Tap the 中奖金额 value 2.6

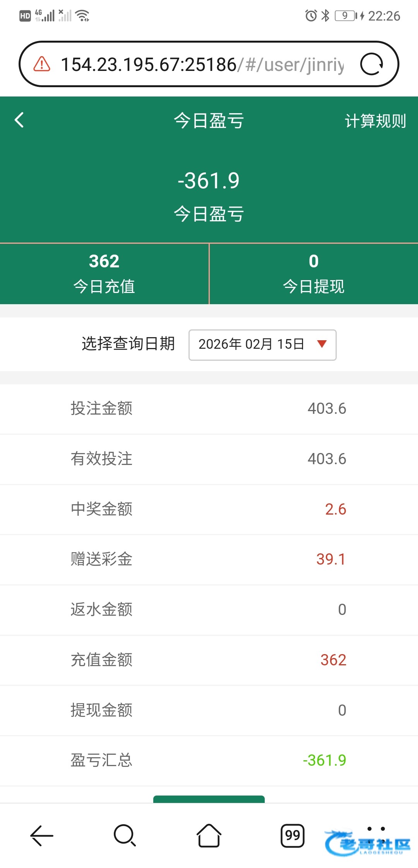click(x=335, y=509)
